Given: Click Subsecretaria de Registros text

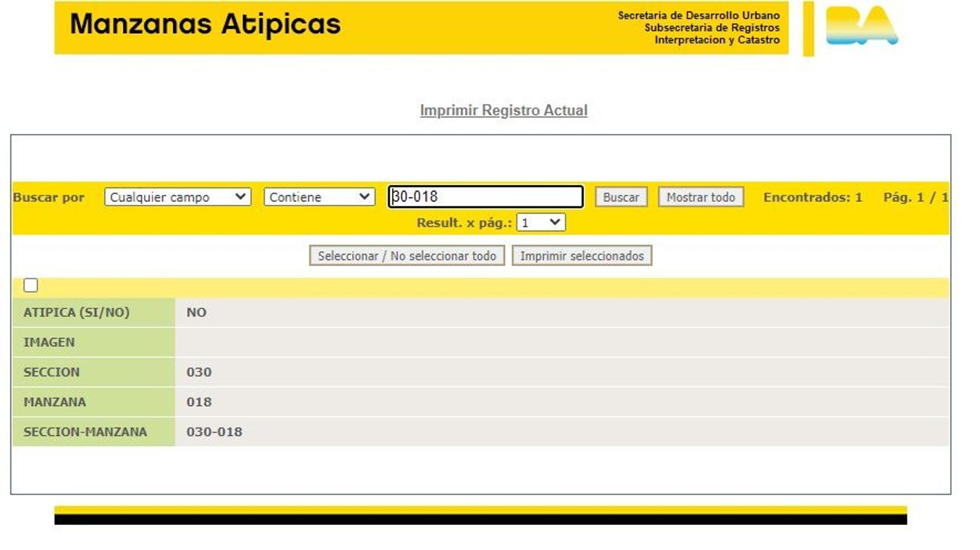Looking at the screenshot, I should click(712, 28).
